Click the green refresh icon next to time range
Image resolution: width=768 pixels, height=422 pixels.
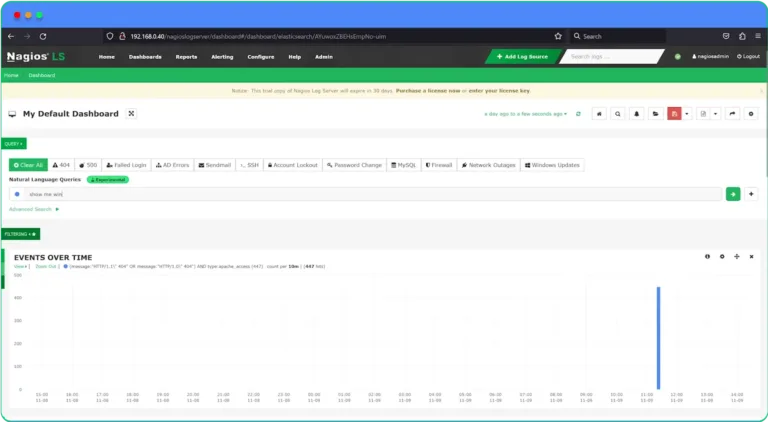point(578,114)
